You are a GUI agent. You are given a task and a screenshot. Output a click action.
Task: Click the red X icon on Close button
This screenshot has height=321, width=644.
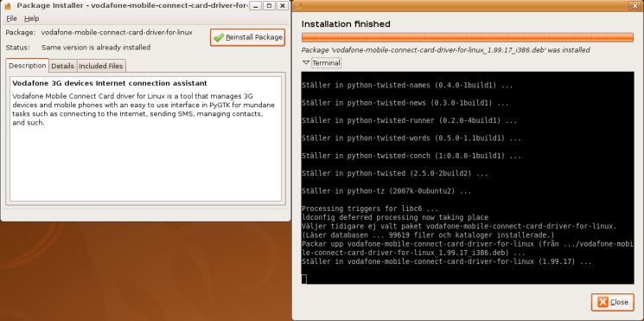[603, 302]
